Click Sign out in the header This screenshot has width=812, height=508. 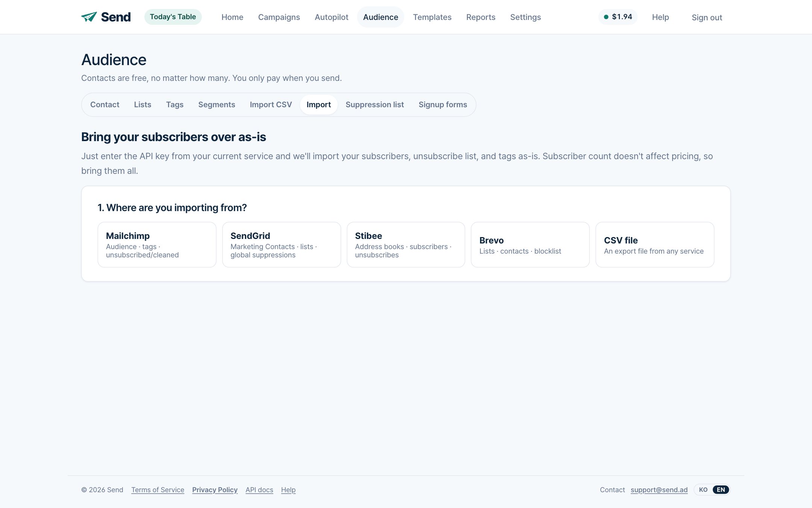(707, 18)
